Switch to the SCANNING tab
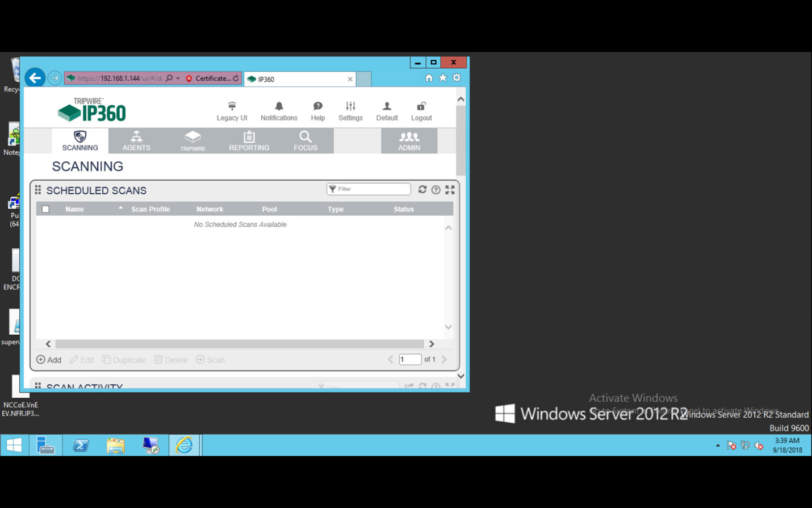The image size is (812, 508). [x=80, y=141]
